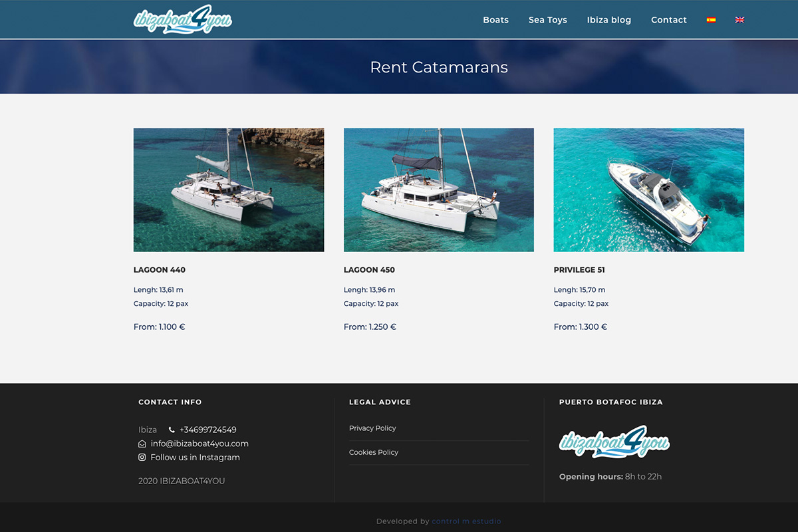
Task: Open the Sea Toys menu item
Action: 548,20
